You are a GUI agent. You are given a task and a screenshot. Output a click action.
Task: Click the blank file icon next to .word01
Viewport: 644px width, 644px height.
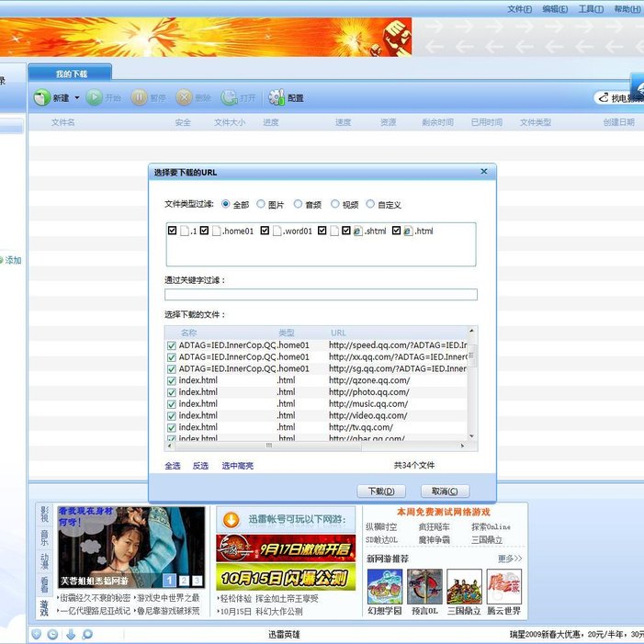coord(277,231)
